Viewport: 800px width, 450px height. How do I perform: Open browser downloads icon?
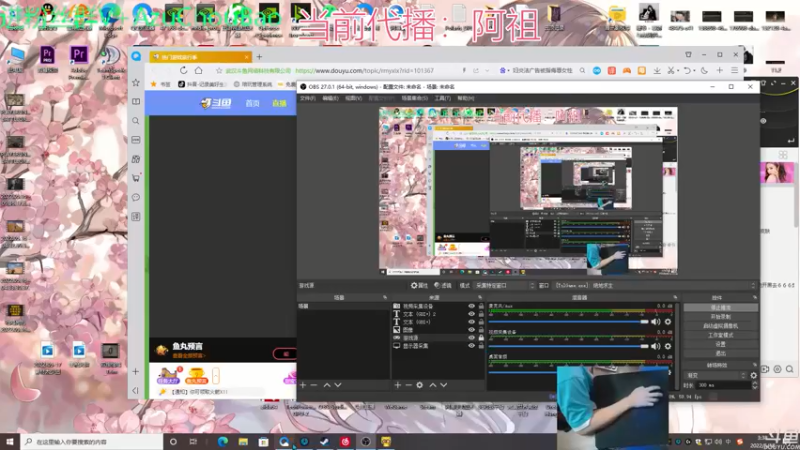click(x=657, y=70)
